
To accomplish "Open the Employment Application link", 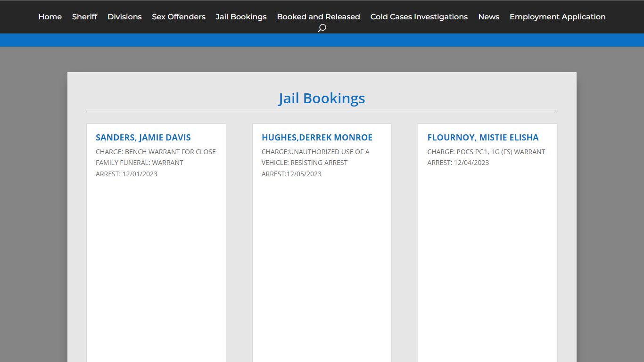I will point(558,16).
